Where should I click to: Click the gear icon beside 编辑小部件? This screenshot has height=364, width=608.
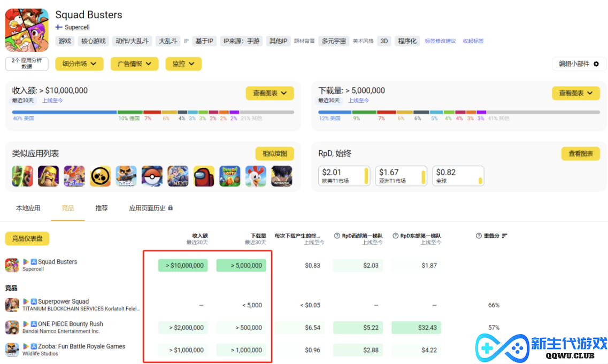pyautogui.click(x=596, y=64)
